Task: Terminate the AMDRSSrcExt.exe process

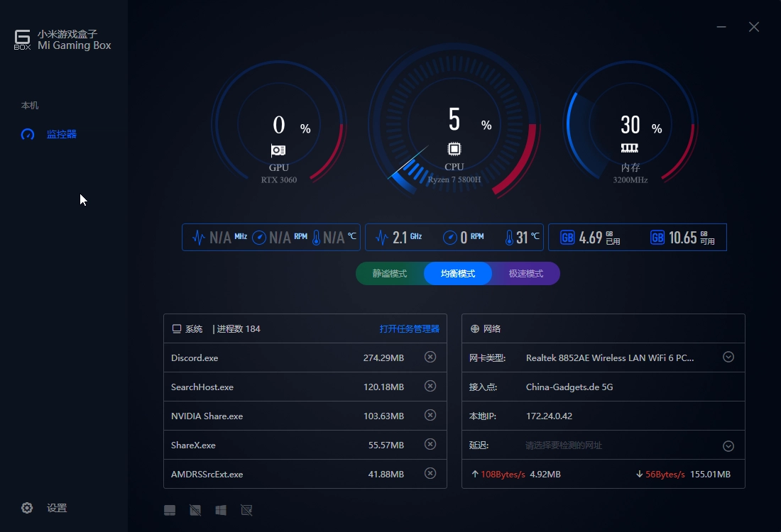Action: (x=430, y=473)
